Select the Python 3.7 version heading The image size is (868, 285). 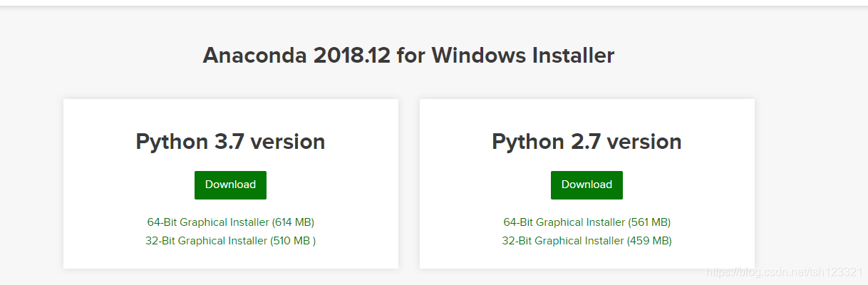coord(230,142)
